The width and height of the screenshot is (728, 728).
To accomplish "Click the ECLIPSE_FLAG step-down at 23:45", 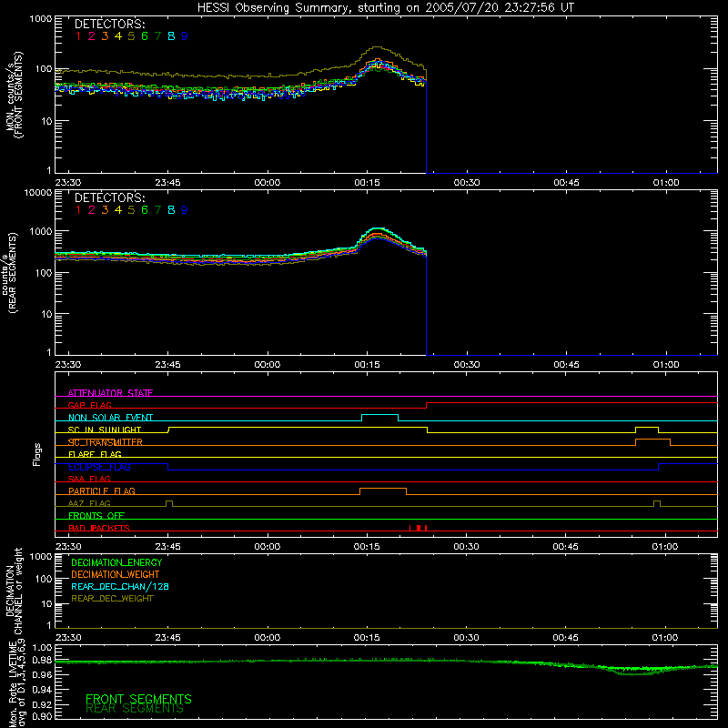I will click(x=168, y=467).
